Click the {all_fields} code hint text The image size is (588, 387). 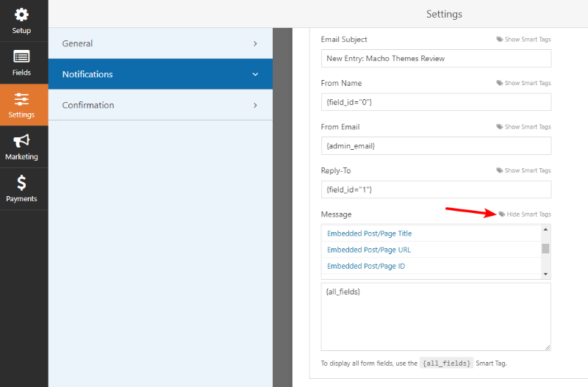tap(446, 364)
